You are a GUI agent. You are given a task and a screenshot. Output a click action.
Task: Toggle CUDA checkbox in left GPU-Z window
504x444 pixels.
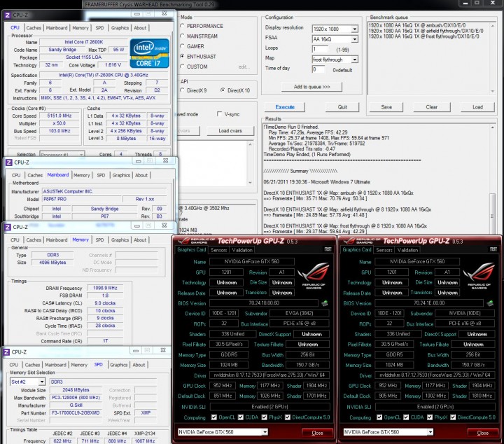(241, 417)
